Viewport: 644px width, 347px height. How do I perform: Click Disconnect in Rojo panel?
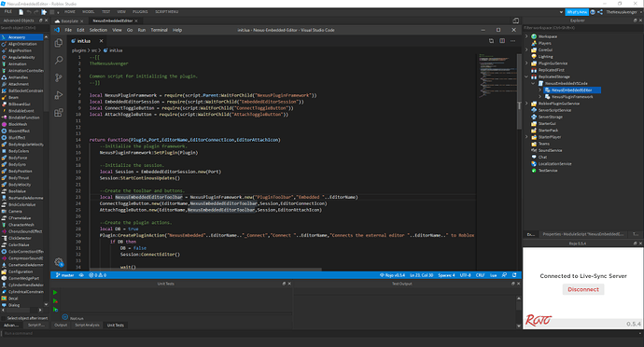(x=583, y=289)
